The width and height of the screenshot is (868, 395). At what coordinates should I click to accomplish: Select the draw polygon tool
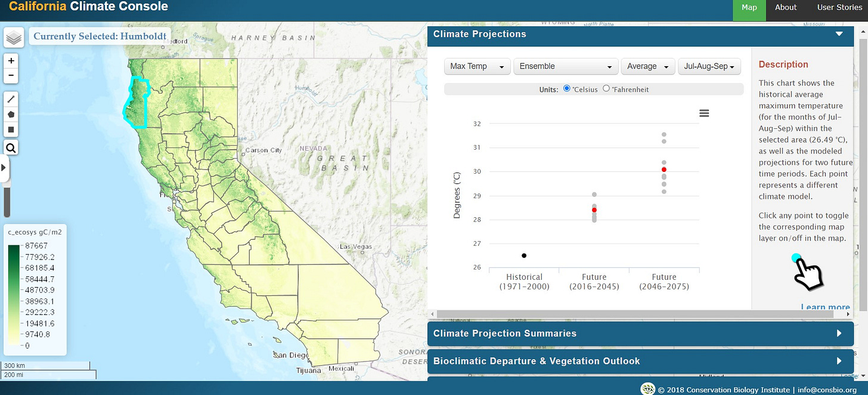coord(11,114)
